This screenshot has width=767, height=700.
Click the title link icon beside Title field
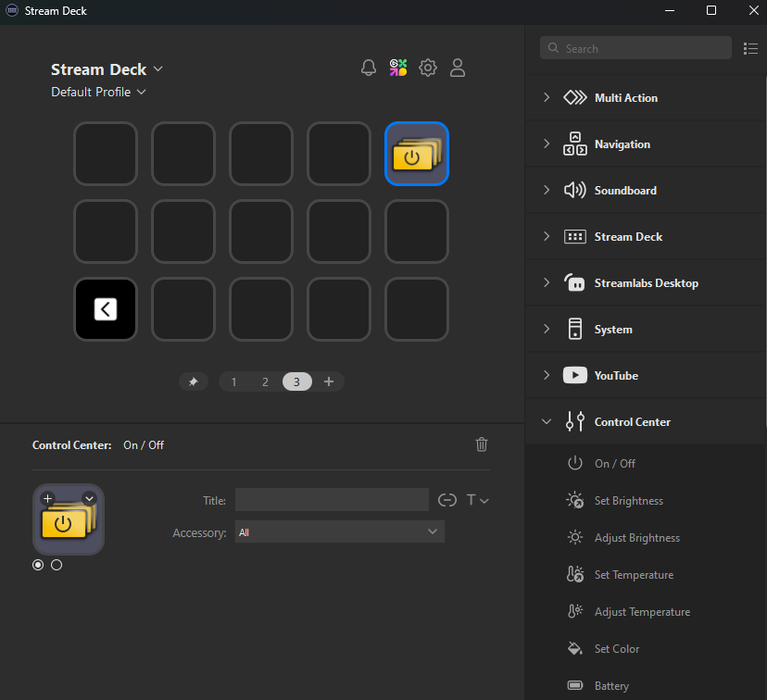click(447, 500)
